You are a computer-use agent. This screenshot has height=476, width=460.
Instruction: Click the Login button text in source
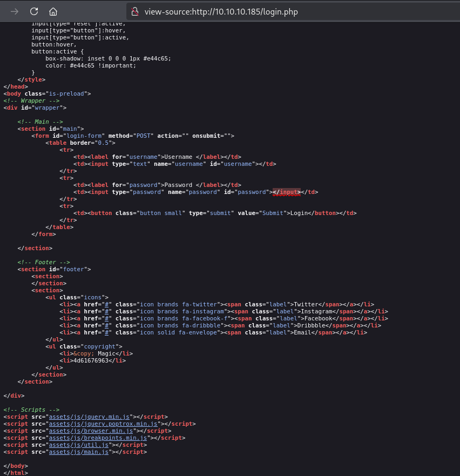(299, 213)
